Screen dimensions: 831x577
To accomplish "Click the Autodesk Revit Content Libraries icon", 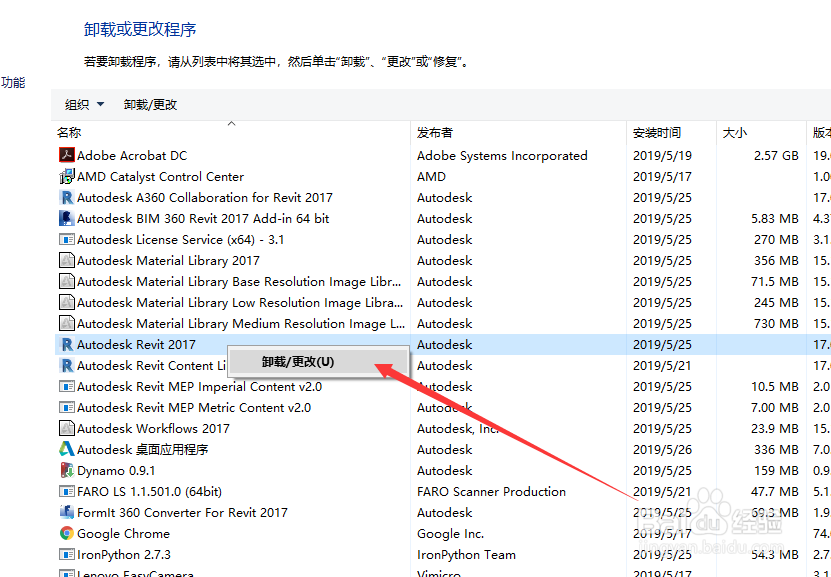I will click(66, 366).
